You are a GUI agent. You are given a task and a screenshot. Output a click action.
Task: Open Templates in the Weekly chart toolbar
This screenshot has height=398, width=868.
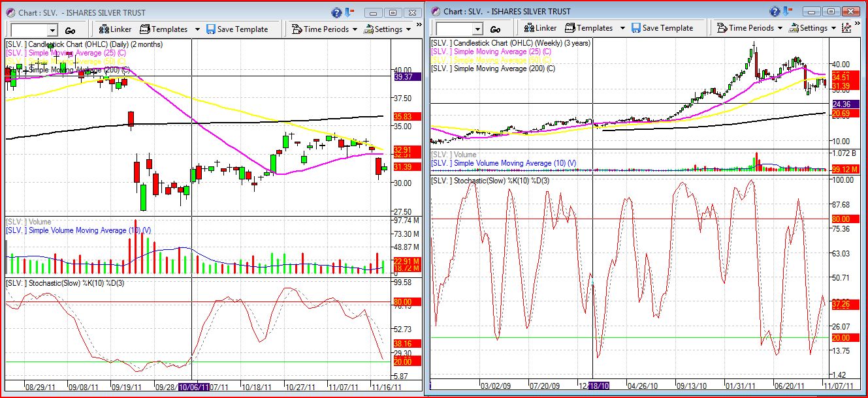point(588,28)
